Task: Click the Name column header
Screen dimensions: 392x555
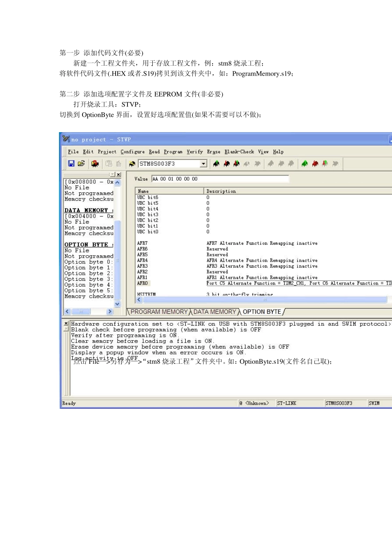Action: tap(170, 191)
